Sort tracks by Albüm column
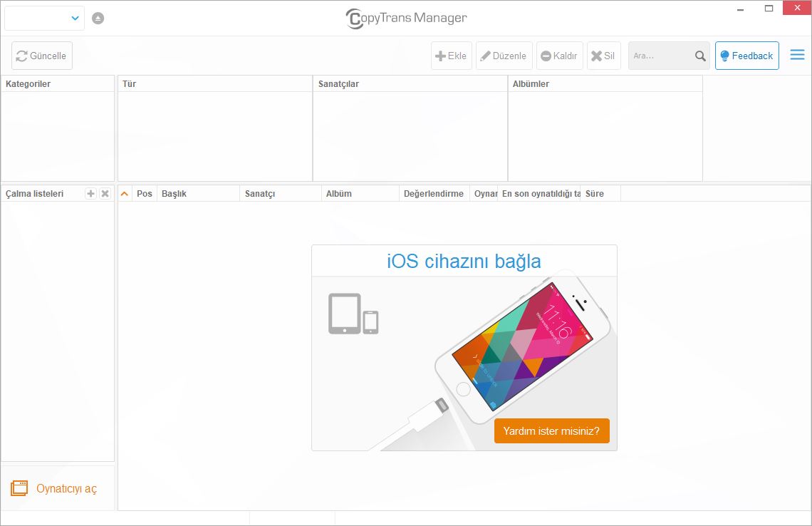 (x=360, y=193)
